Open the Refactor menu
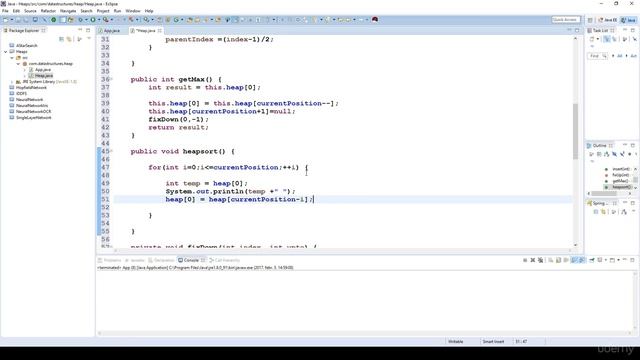 click(x=48, y=11)
